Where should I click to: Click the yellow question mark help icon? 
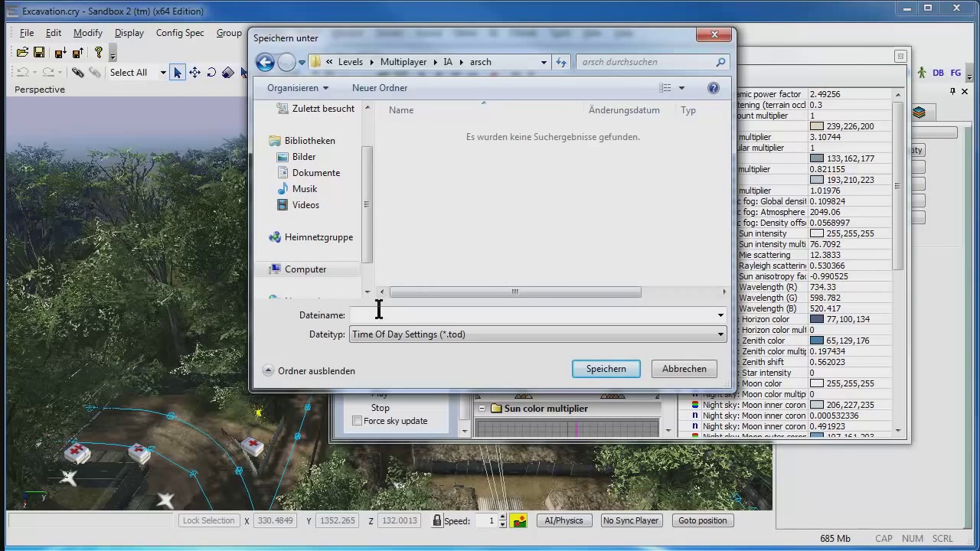[x=99, y=53]
